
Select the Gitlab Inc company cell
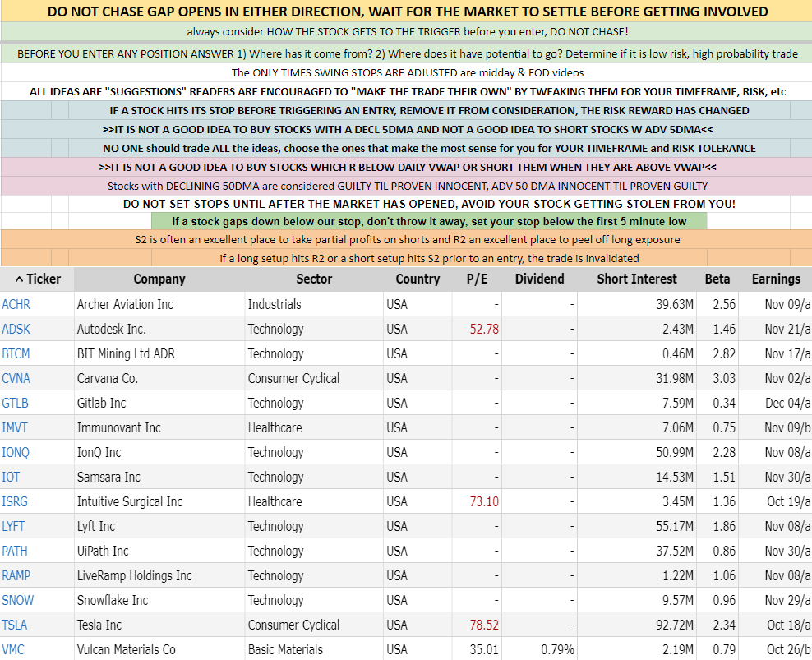coord(159,403)
